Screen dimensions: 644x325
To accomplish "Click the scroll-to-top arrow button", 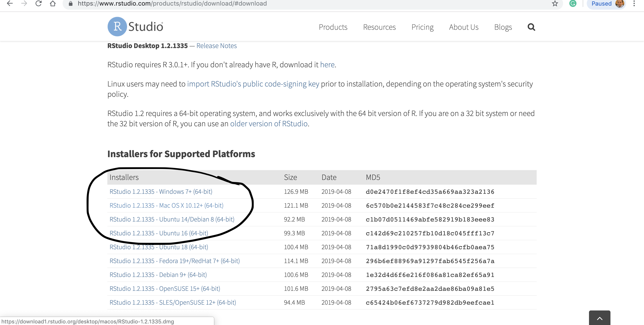I will [x=599, y=318].
